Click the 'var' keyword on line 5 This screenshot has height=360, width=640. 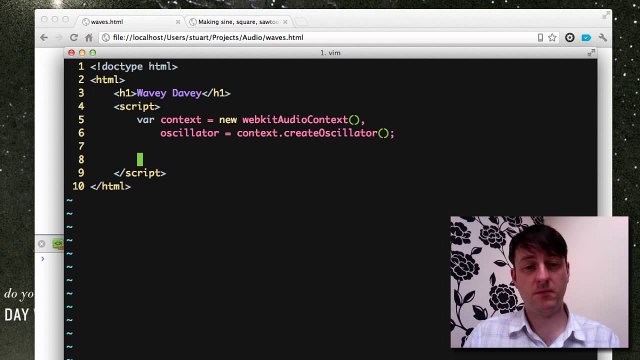click(x=146, y=120)
